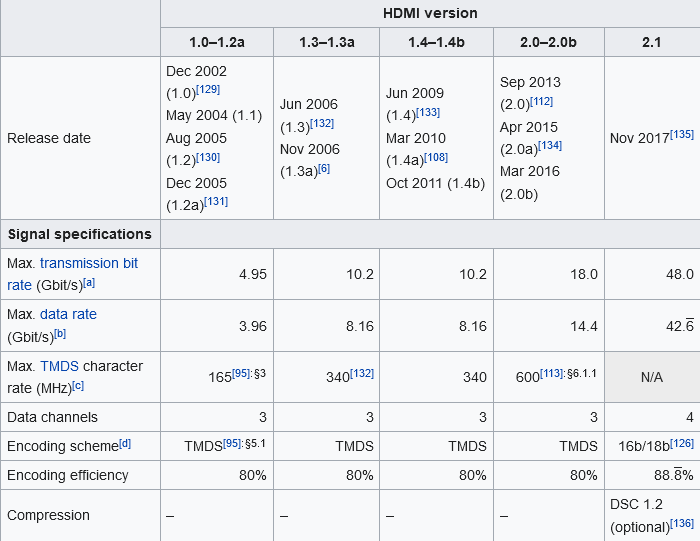The image size is (700, 541).
Task: Open reference [130] beside version 1.2
Action: tap(208, 157)
